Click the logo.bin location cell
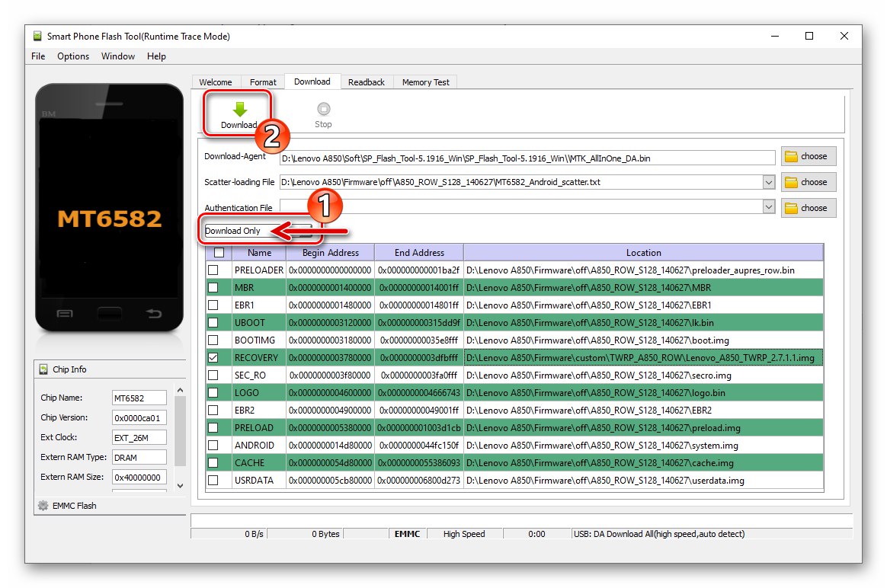Screen dimensions: 887x588 pos(644,393)
